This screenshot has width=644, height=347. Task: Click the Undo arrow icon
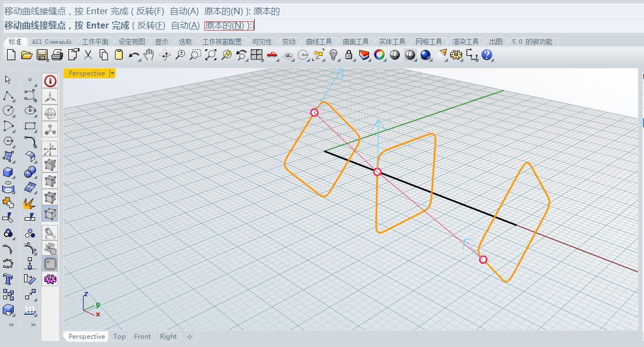[x=134, y=55]
